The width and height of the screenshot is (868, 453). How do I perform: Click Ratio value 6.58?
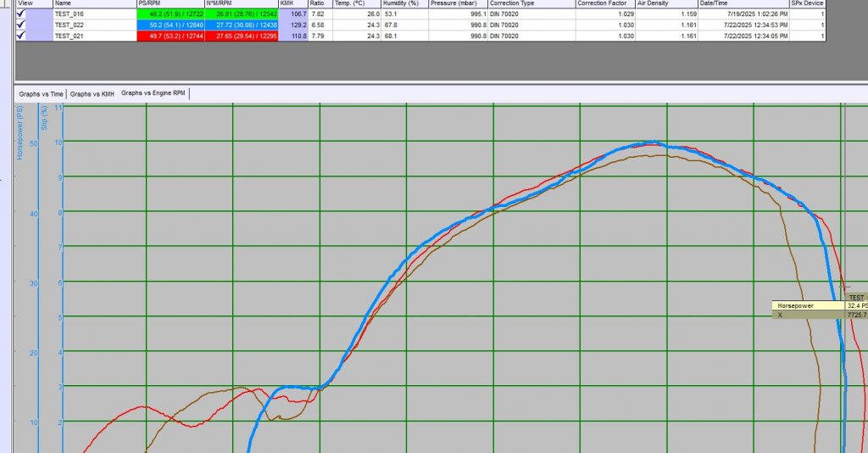(x=317, y=25)
